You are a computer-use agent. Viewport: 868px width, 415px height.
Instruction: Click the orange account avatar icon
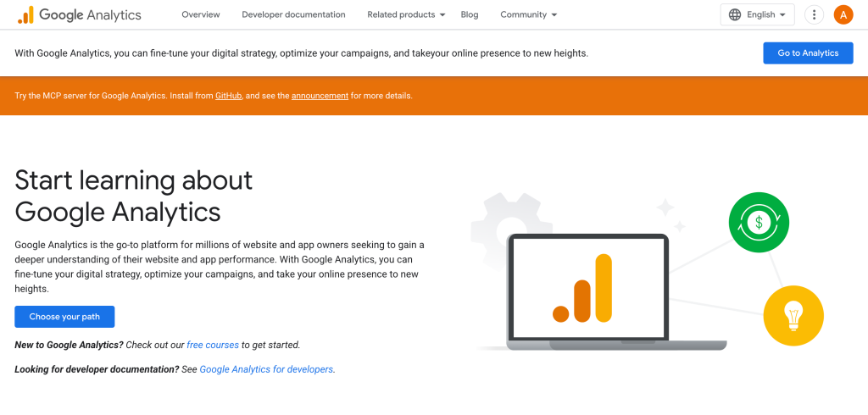point(843,14)
